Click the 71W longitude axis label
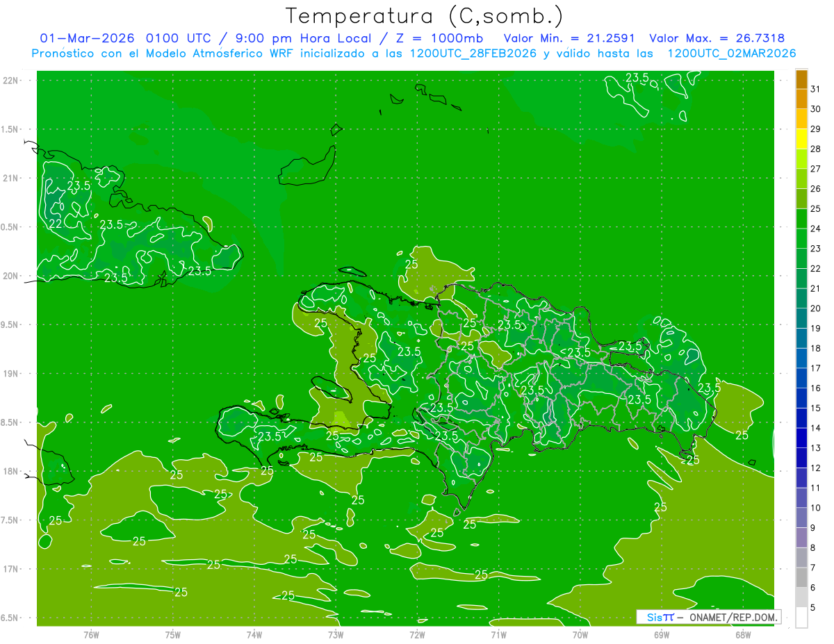 click(498, 635)
